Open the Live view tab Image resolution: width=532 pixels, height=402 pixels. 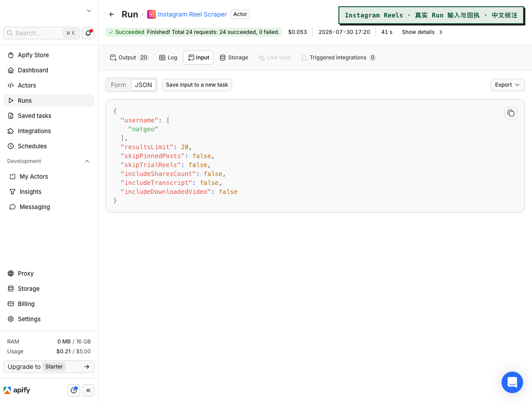pos(274,58)
